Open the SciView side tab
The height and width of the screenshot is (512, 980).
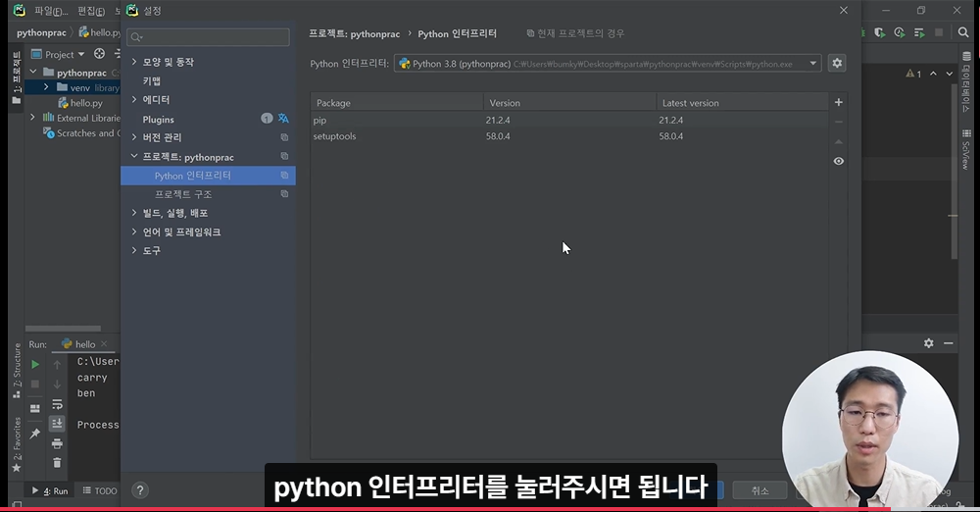click(966, 150)
